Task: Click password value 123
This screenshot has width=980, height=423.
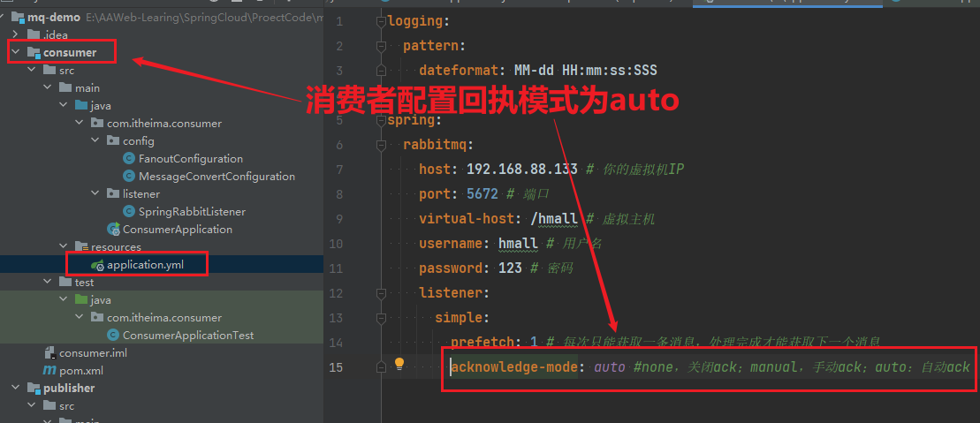Action: pyautogui.click(x=509, y=268)
